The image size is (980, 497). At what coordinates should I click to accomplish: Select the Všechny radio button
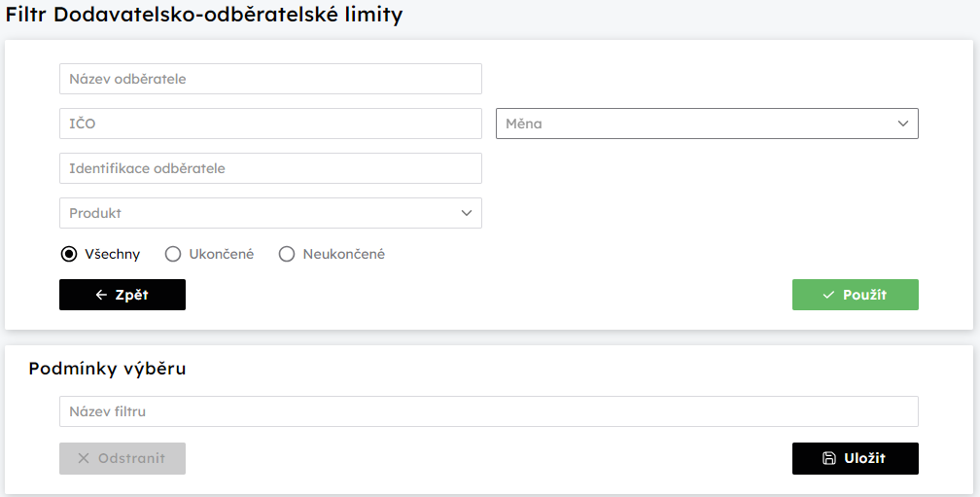[x=69, y=254]
